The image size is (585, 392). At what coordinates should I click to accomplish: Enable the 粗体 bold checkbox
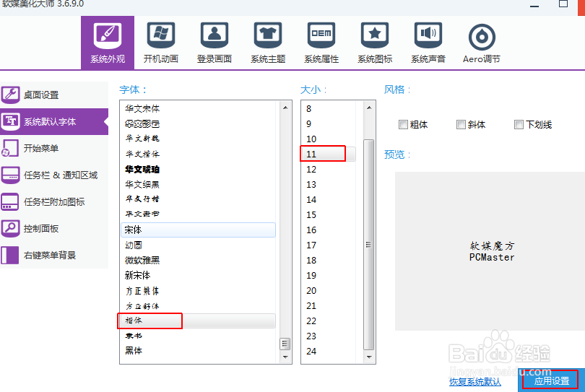tap(403, 125)
